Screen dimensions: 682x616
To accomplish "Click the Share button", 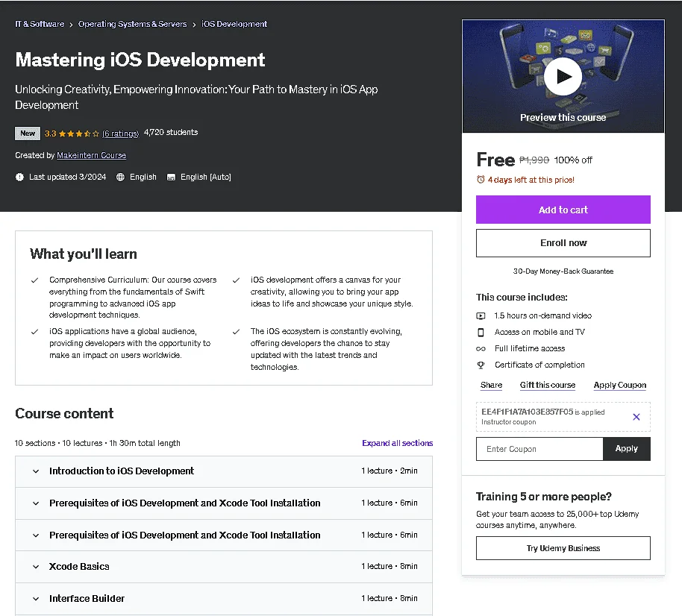I will coord(491,385).
